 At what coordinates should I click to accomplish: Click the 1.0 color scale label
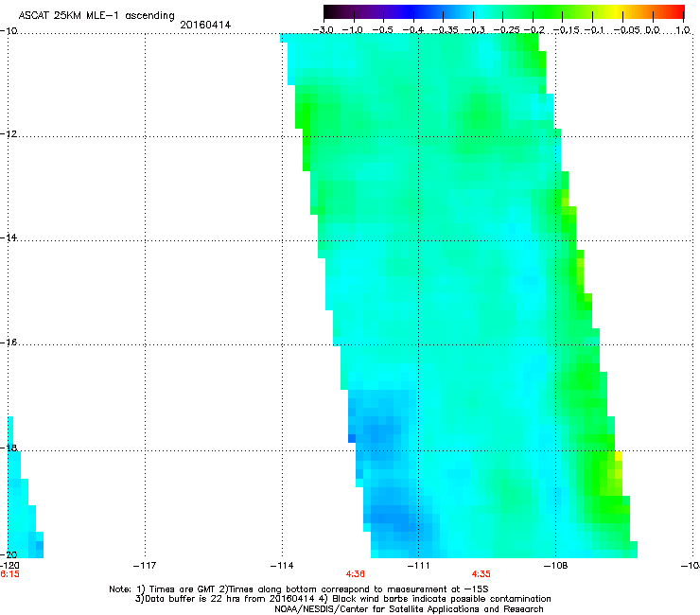coord(683,30)
